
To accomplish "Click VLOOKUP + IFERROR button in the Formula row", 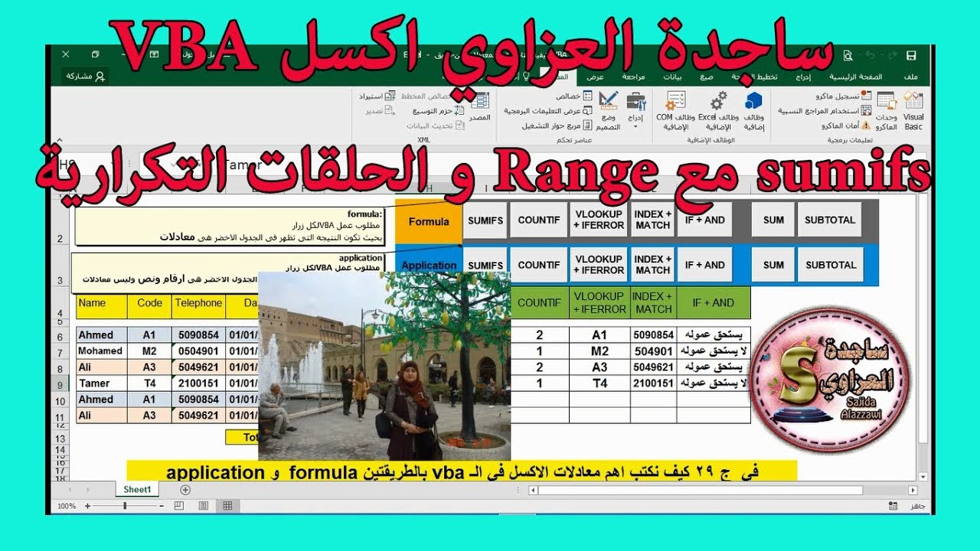I will [599, 220].
